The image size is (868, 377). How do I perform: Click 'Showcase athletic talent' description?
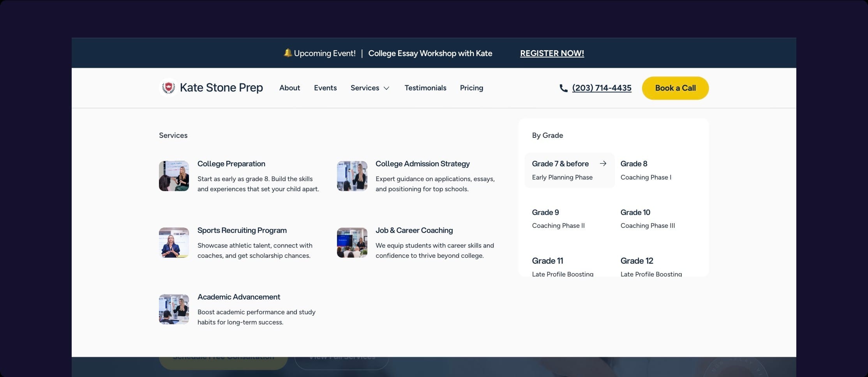point(255,250)
